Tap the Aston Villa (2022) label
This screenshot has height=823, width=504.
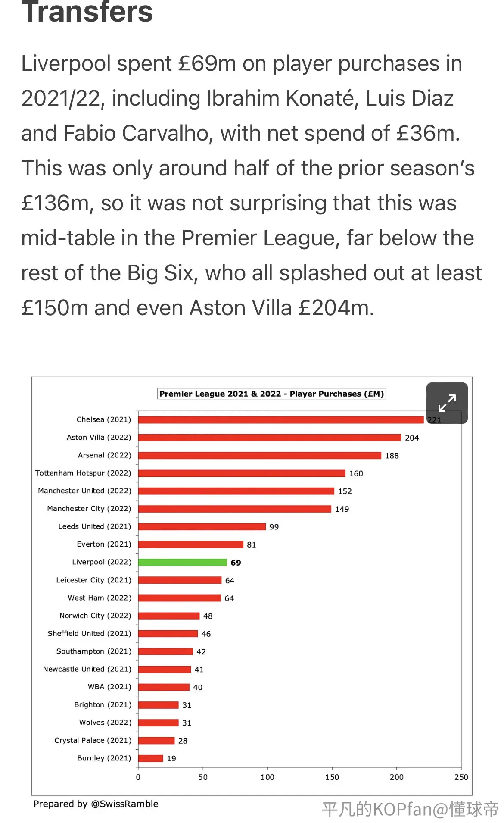point(99,437)
